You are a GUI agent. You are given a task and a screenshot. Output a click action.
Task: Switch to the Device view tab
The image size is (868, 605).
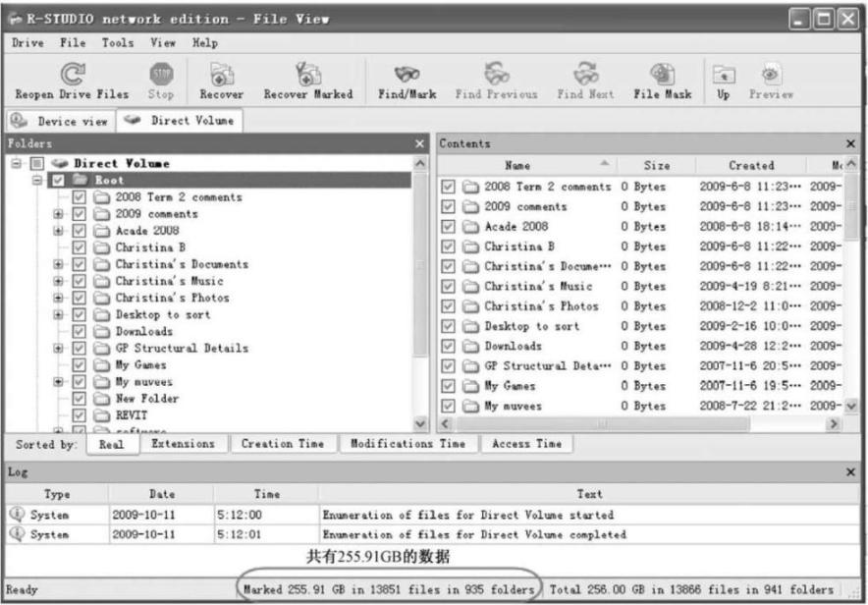(x=61, y=122)
